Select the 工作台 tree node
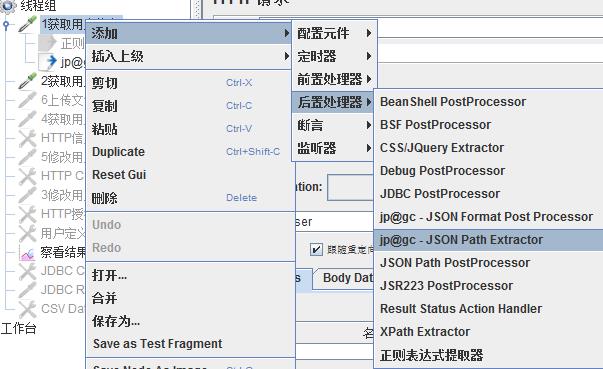This screenshot has width=603, height=369. coord(18,328)
